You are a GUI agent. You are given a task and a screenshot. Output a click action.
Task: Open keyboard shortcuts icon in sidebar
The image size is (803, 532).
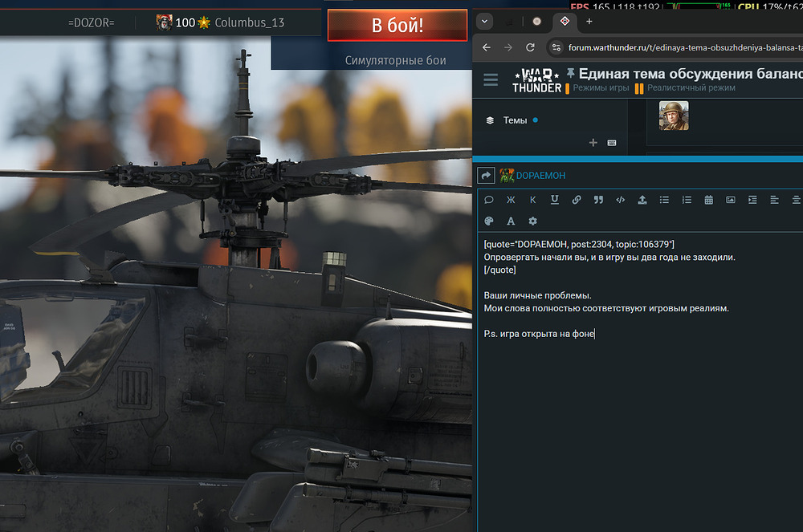tap(612, 143)
